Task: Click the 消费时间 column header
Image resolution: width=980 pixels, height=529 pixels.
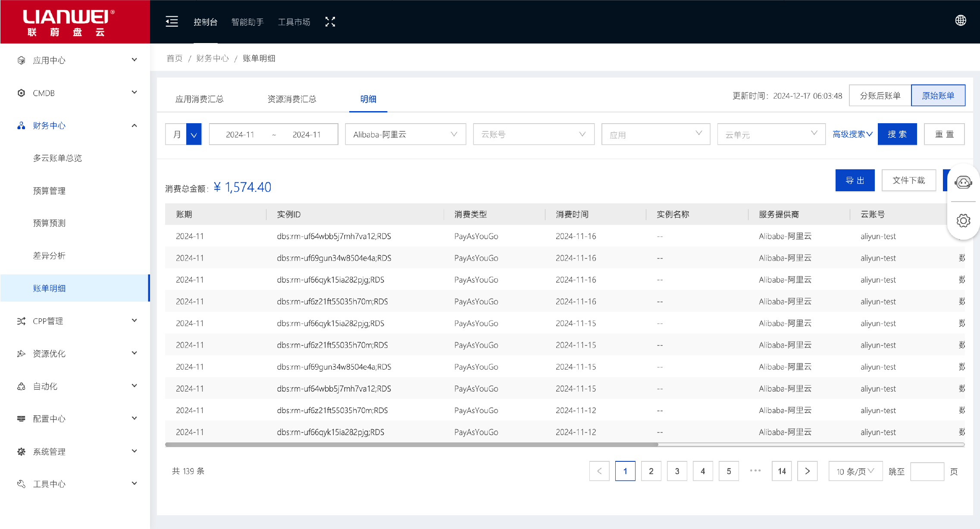Action: [572, 214]
